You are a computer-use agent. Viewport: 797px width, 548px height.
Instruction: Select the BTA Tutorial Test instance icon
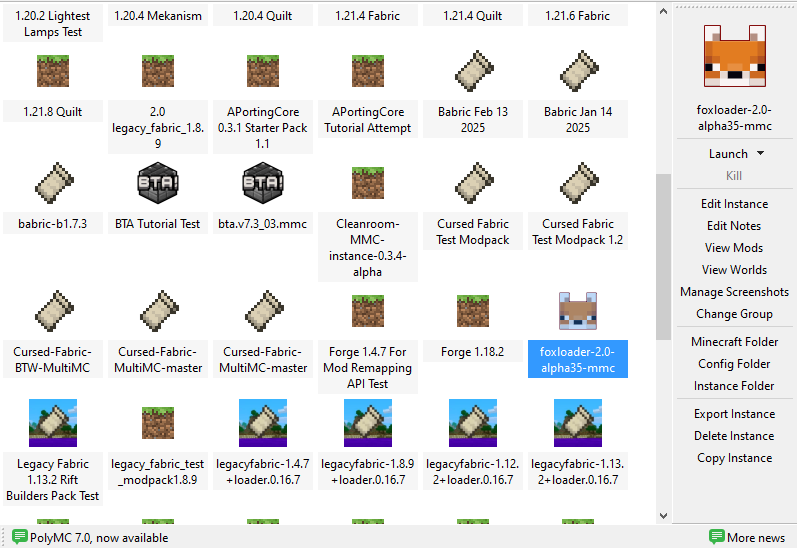point(158,184)
